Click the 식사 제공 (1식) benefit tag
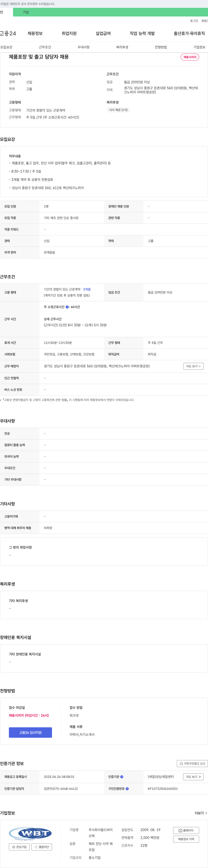 (118, 110)
